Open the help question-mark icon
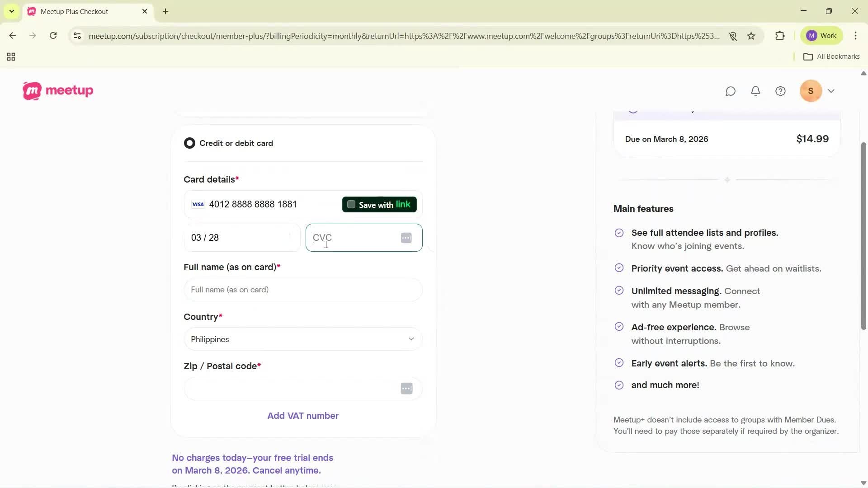 tap(781, 91)
